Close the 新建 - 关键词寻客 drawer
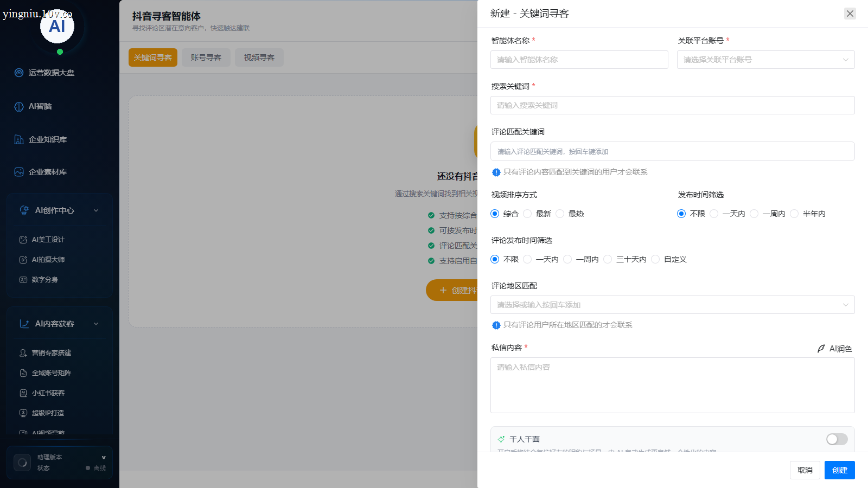 click(850, 14)
